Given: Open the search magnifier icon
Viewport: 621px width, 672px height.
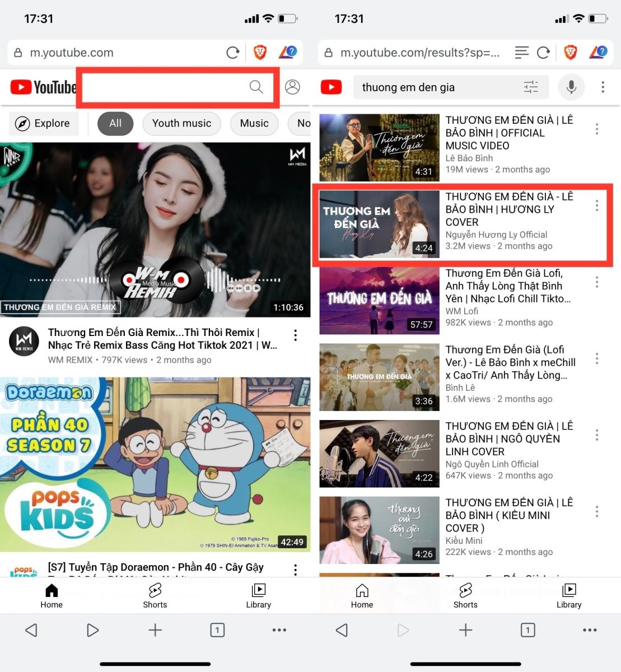Looking at the screenshot, I should [x=256, y=87].
